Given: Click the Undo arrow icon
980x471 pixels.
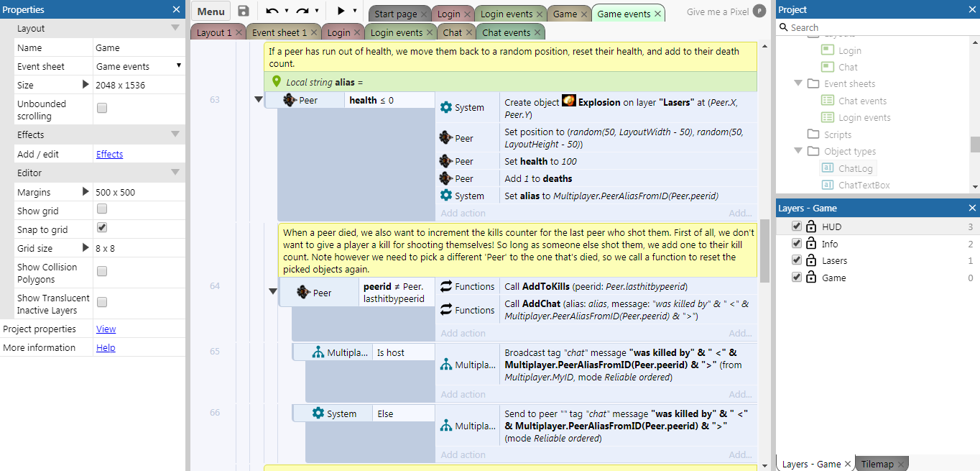Looking at the screenshot, I should 272,11.
